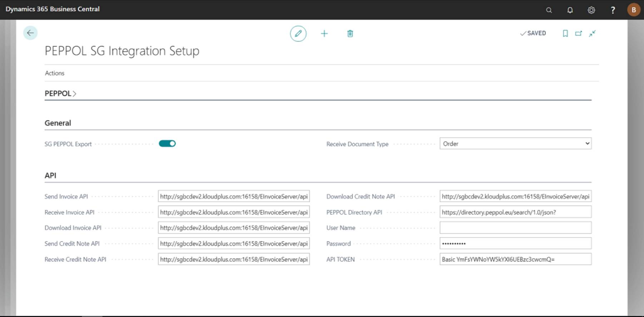Open notifications bell icon
Screen dimensions: 644x317
coord(570,10)
